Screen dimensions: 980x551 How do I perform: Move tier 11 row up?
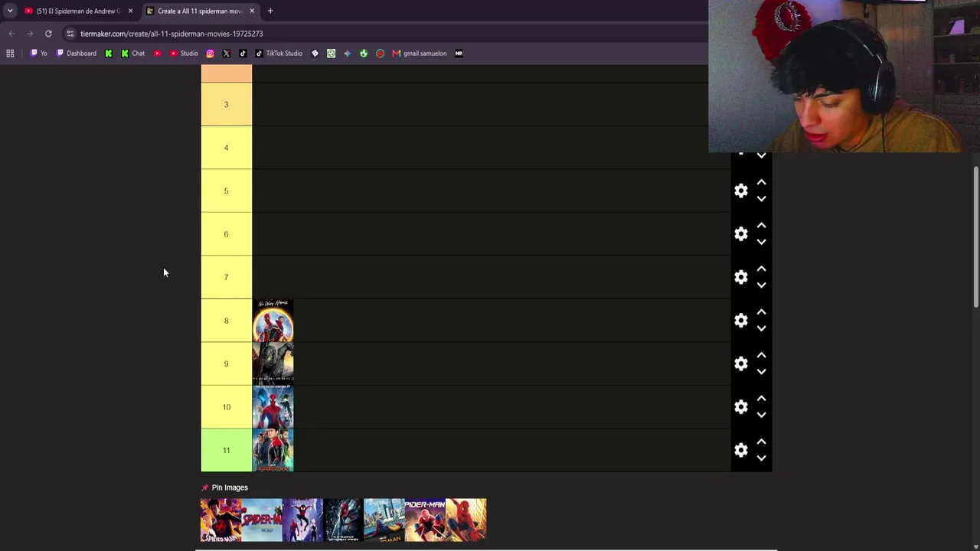[761, 442]
